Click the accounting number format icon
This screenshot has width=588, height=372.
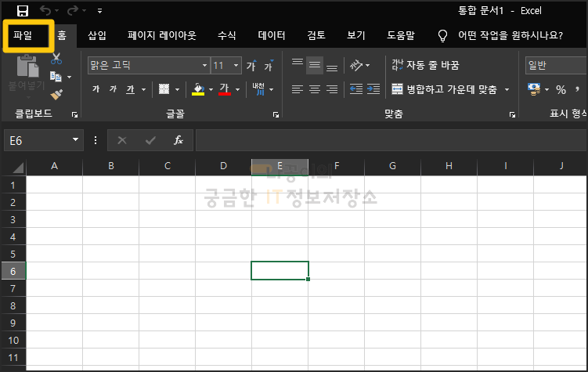click(534, 88)
